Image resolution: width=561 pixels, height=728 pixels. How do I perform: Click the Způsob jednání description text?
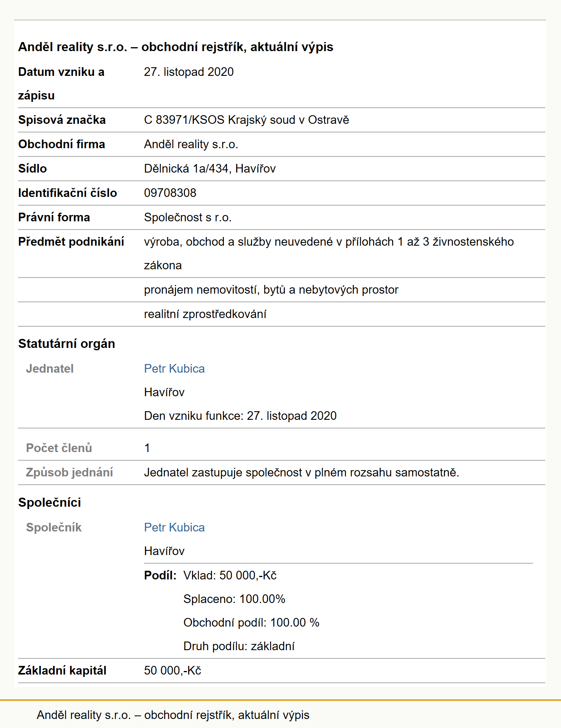click(301, 472)
